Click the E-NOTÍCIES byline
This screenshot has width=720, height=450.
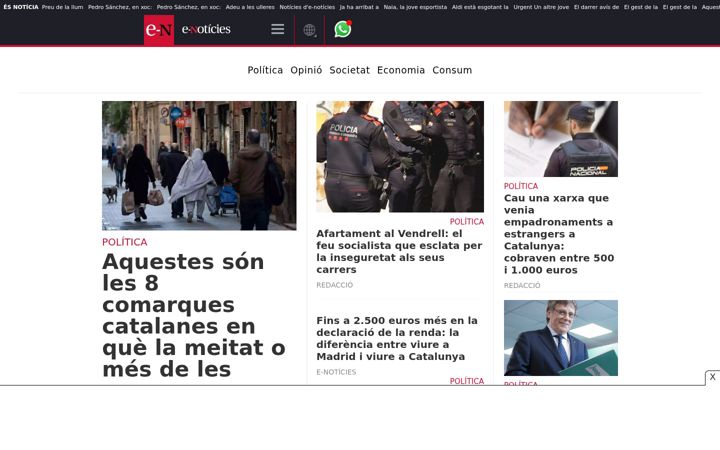(336, 372)
